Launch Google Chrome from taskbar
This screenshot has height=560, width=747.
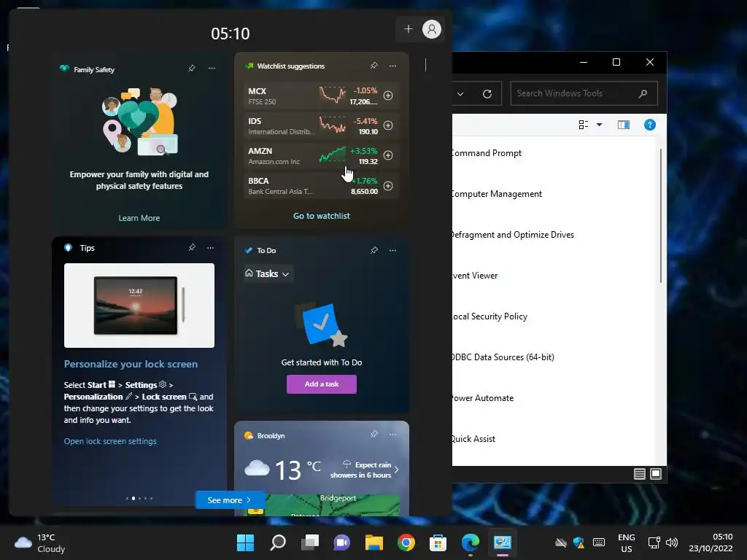click(406, 542)
